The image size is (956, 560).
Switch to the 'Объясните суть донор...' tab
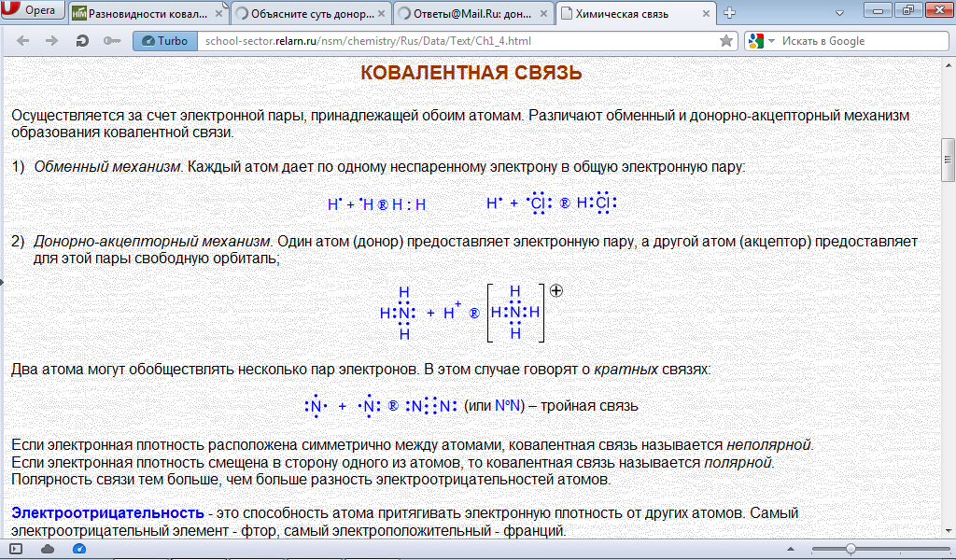click(311, 13)
